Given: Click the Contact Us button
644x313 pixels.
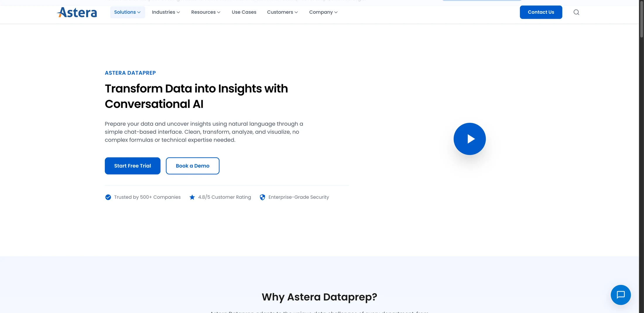Looking at the screenshot, I should click(541, 12).
